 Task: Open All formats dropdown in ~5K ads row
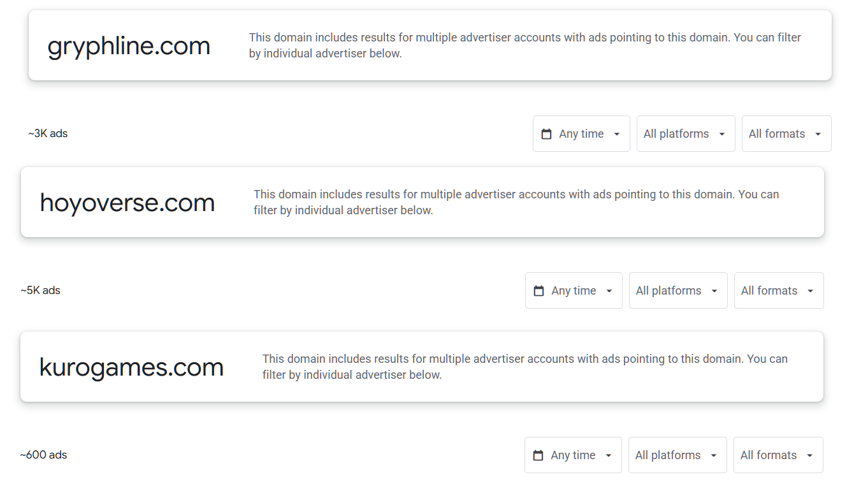[778, 291]
